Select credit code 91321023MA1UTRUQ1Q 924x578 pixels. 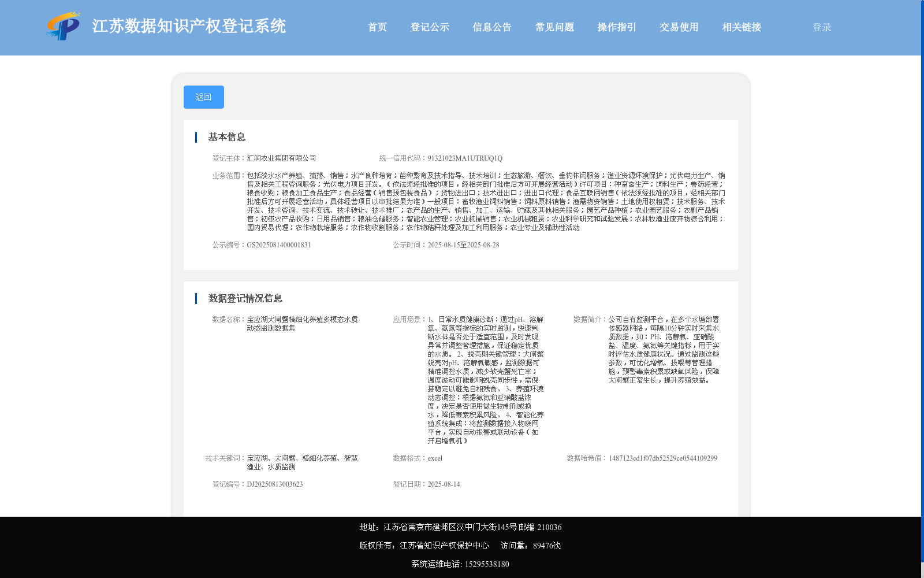point(465,158)
